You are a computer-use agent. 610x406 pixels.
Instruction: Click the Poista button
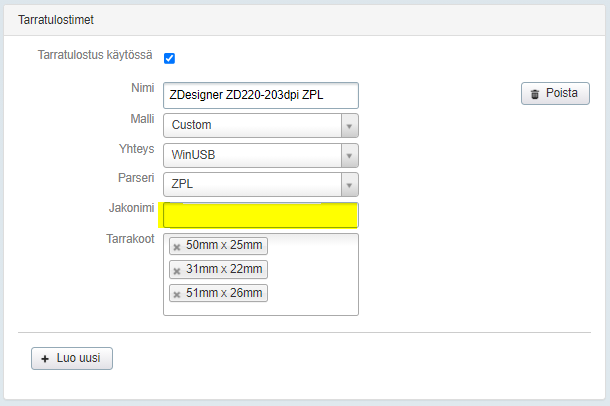pyautogui.click(x=555, y=94)
